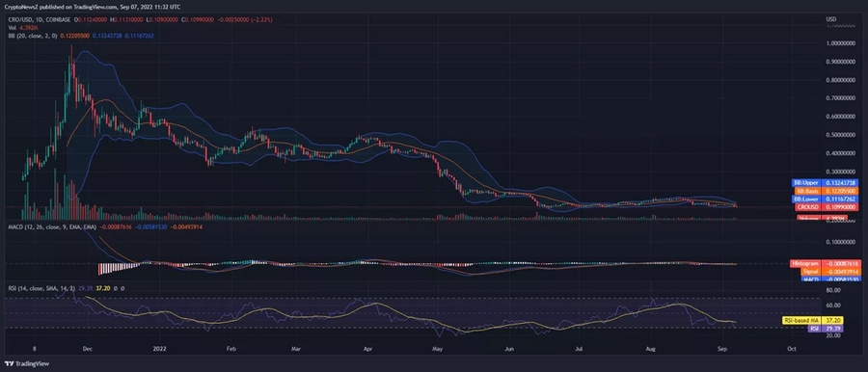Click the orange BB:Basis price label
The width and height of the screenshot is (868, 372).
(x=827, y=191)
